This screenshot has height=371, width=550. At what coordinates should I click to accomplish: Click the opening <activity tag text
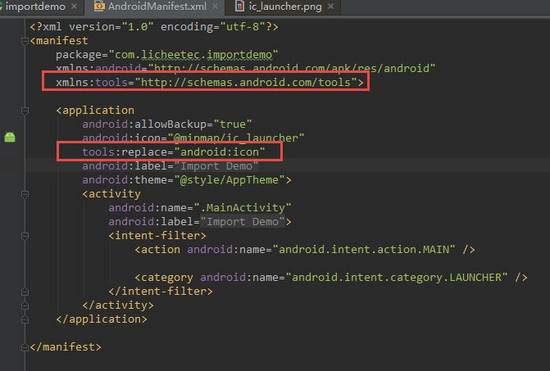(x=112, y=194)
